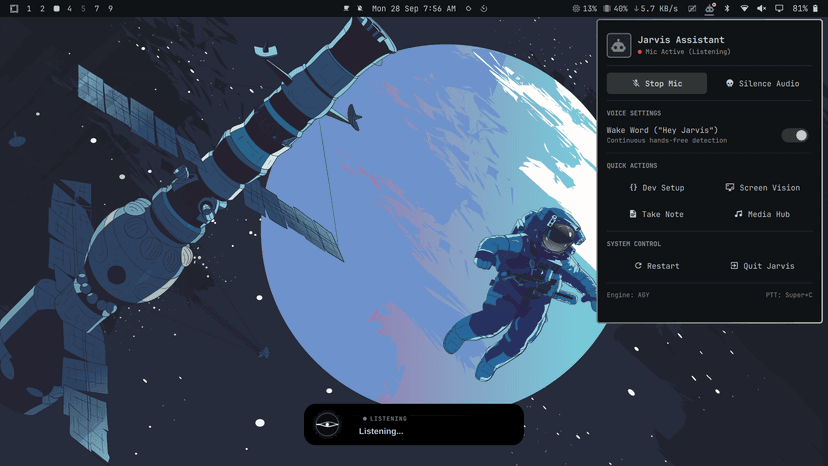Click Quit Jarvis in System Control
The image size is (828, 466).
pyautogui.click(x=763, y=266)
